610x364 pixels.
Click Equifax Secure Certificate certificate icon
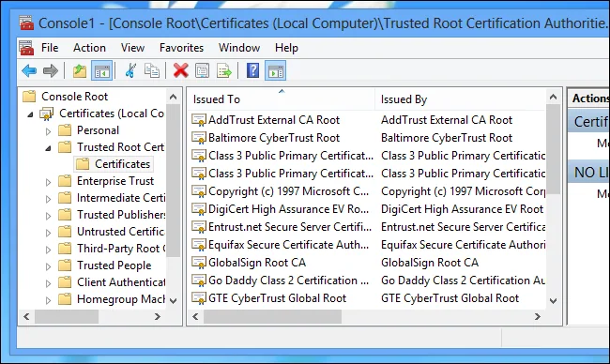click(199, 245)
